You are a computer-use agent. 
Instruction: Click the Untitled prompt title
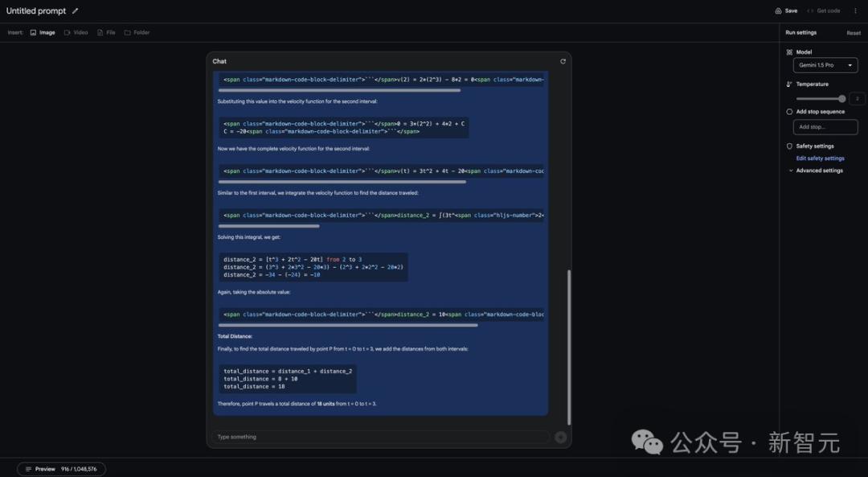click(36, 10)
